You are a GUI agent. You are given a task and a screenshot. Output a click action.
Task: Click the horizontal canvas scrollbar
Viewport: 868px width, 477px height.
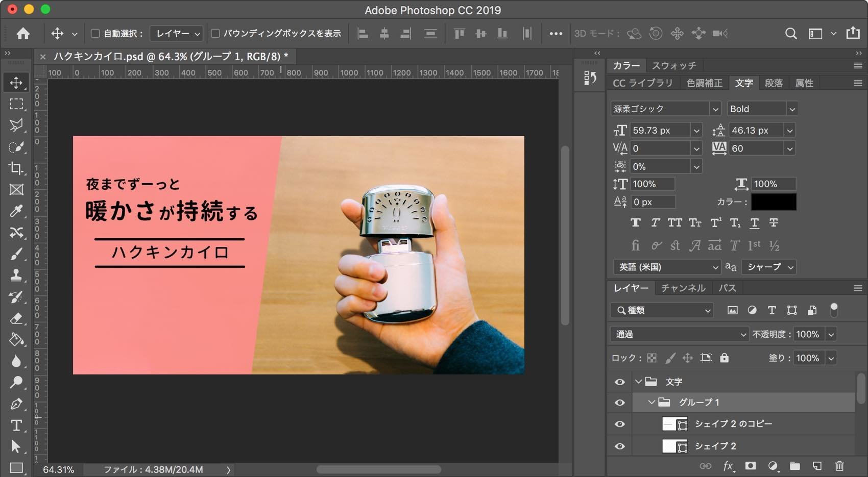pos(379,469)
